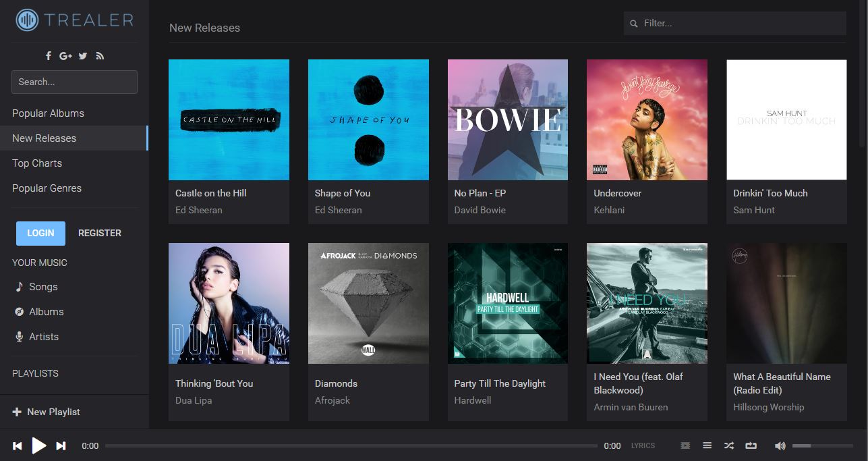Go to Top Charts
Image resolution: width=868 pixels, height=461 pixels.
coord(74,163)
